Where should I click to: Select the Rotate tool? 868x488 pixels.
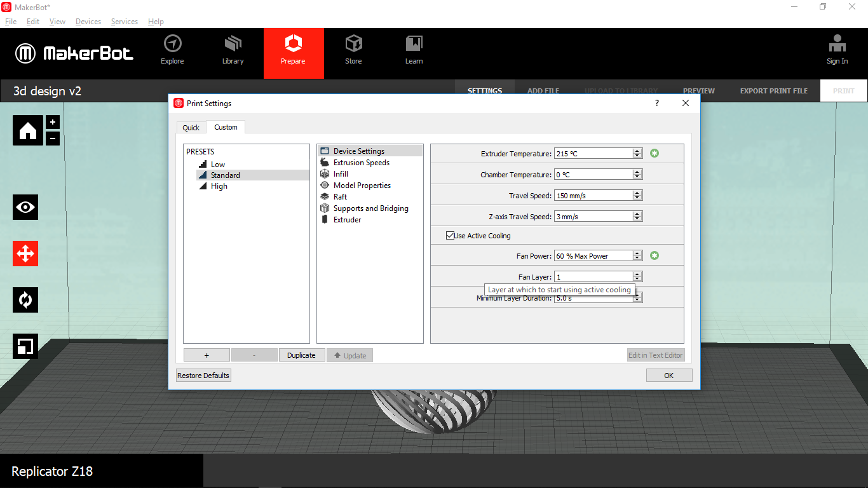25,300
